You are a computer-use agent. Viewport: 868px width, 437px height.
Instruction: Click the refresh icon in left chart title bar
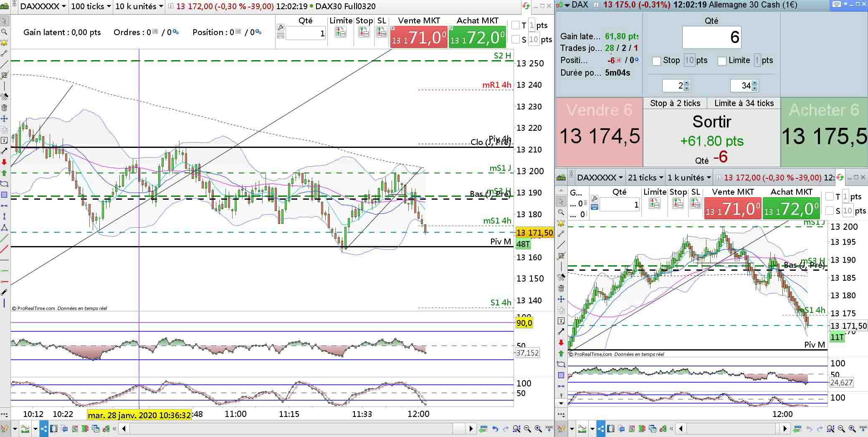pyautogui.click(x=526, y=6)
